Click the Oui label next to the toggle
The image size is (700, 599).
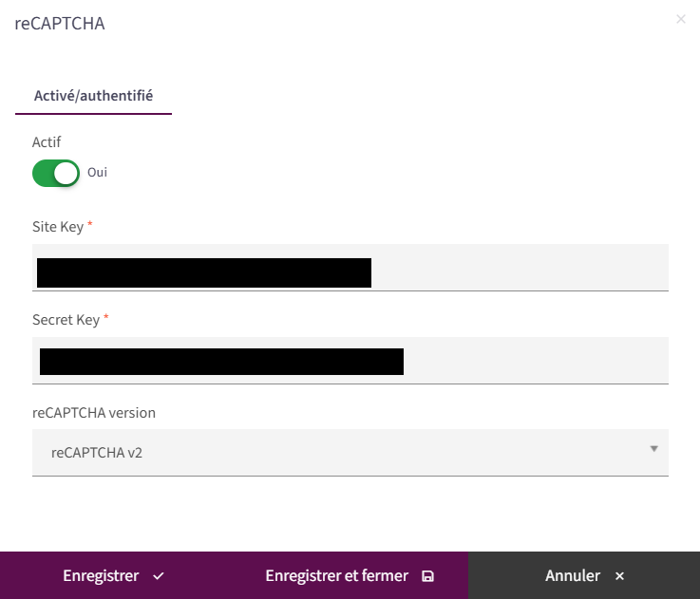click(x=97, y=172)
